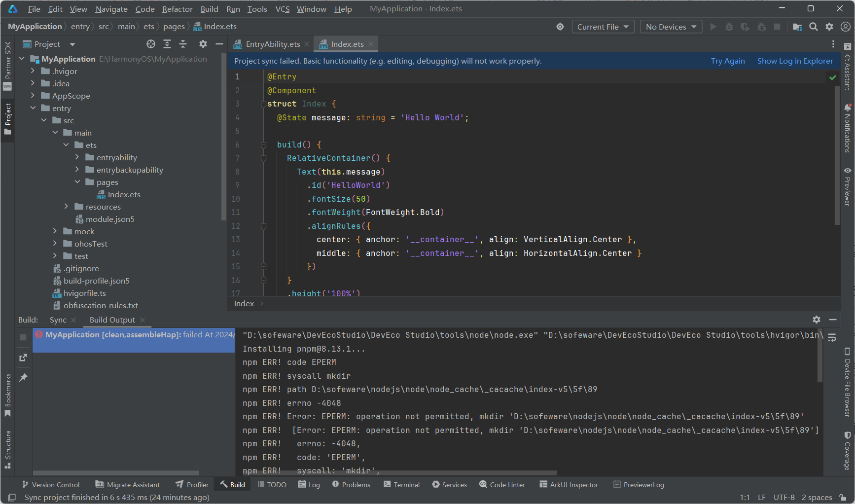Click the Run play button

713,27
